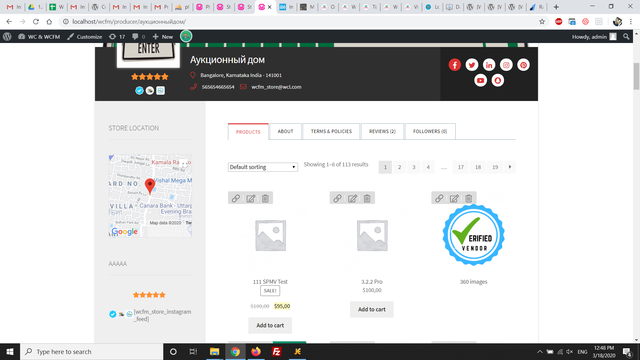Go to pagination page 18
The image size is (640, 360).
click(478, 167)
